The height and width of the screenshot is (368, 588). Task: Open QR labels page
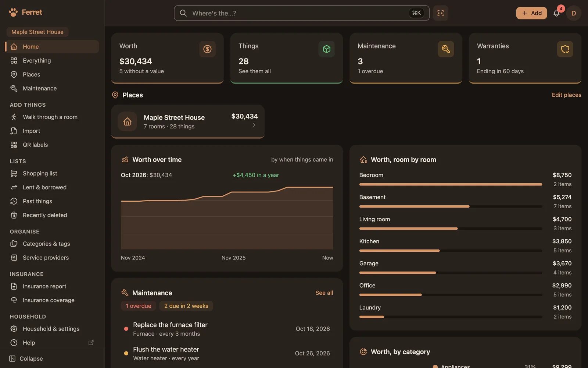pyautogui.click(x=52, y=145)
